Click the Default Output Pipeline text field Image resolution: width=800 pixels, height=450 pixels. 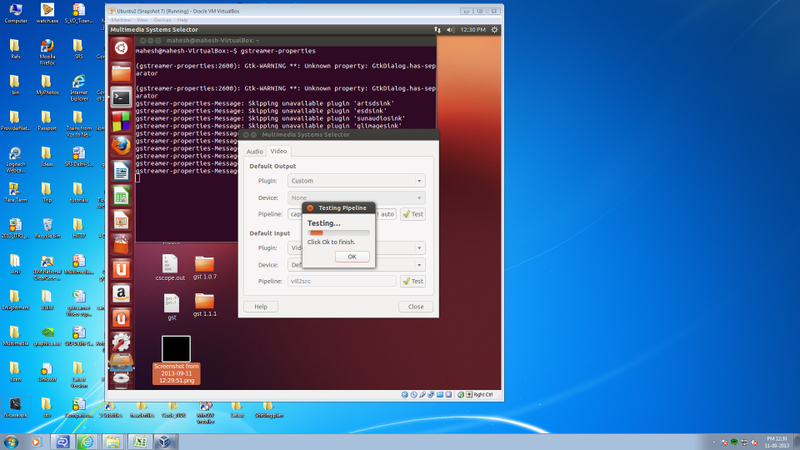[342, 214]
